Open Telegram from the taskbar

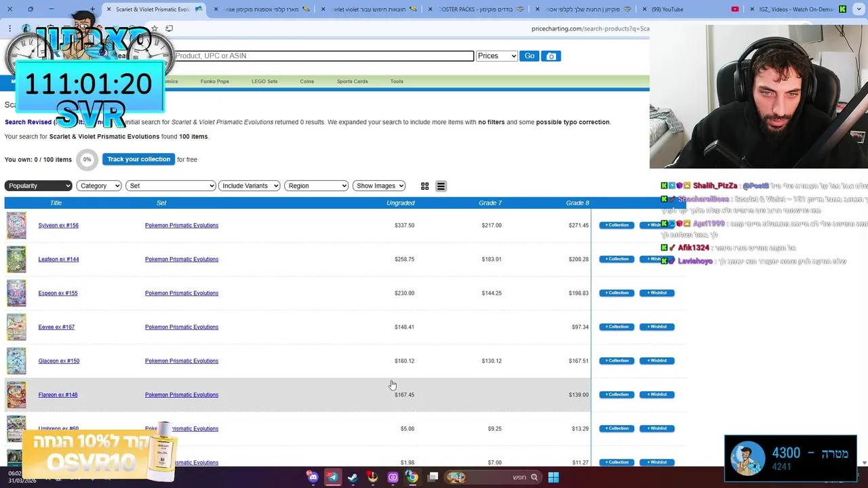pos(332,477)
